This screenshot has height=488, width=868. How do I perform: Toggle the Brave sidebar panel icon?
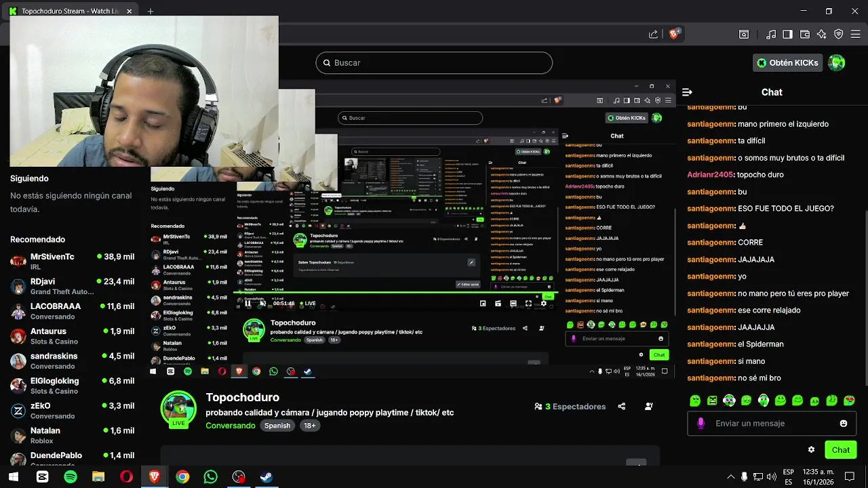(787, 34)
